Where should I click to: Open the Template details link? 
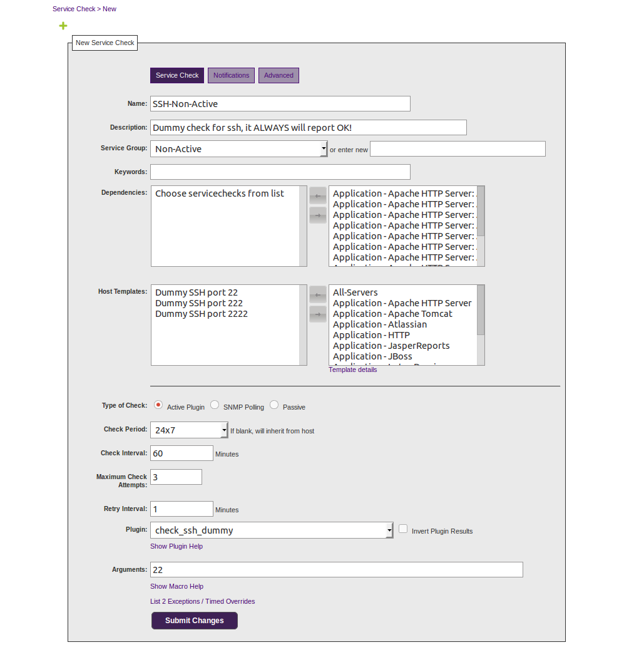(352, 370)
